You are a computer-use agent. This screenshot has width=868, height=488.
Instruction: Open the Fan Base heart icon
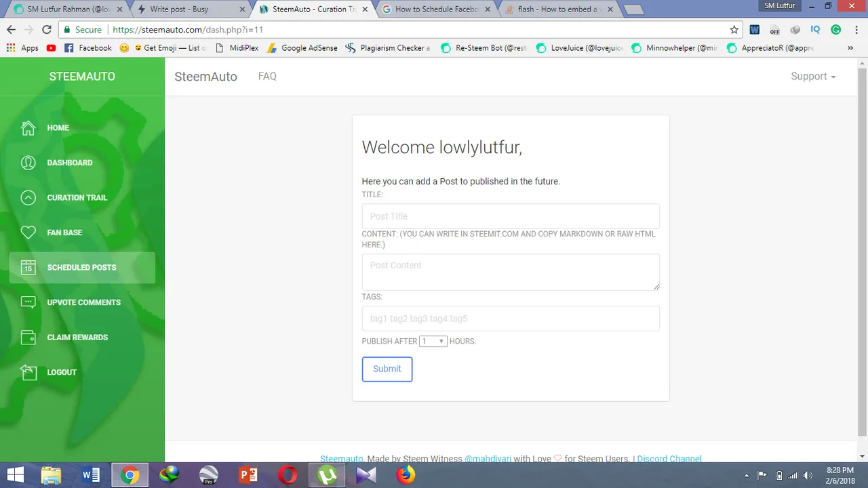pyautogui.click(x=28, y=232)
